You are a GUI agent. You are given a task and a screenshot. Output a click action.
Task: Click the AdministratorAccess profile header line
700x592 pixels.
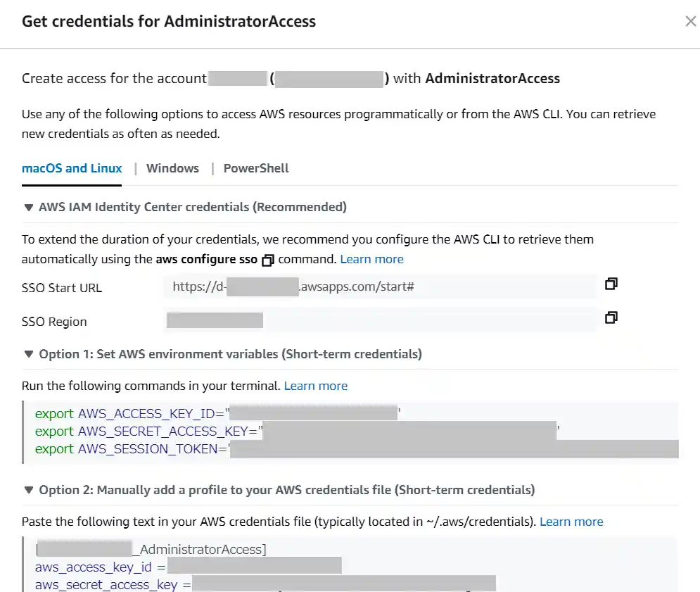click(203, 549)
